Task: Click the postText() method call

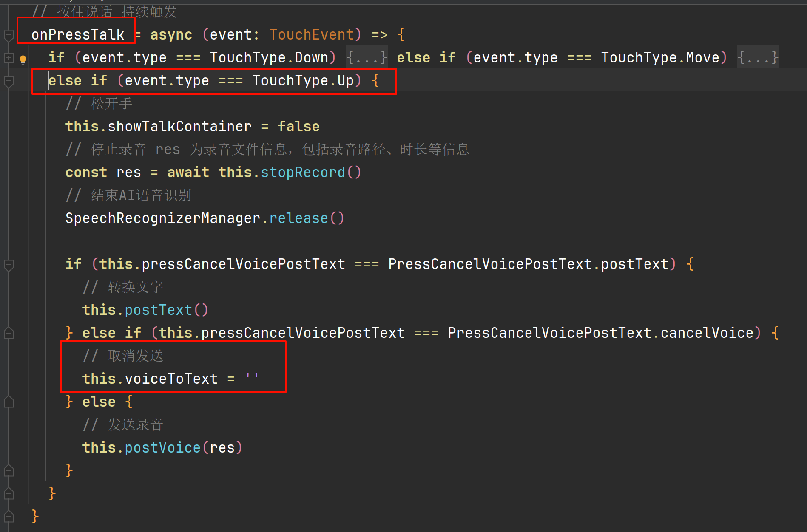Action: 158,310
